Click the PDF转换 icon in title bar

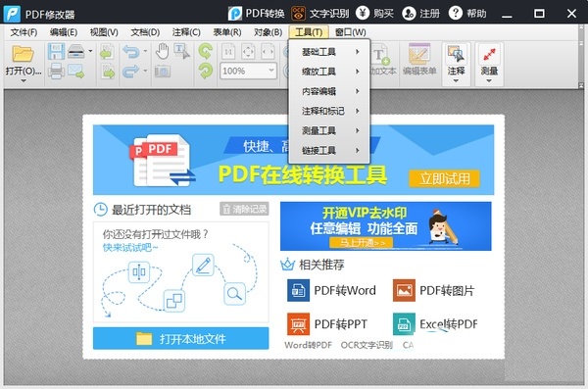[235, 14]
